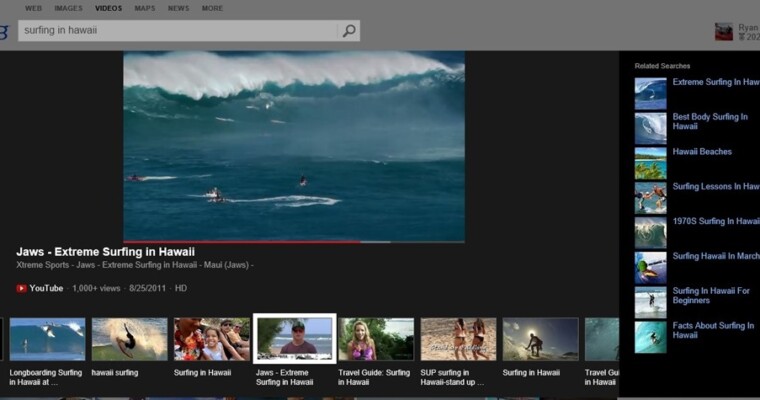Open Hawaii Beaches related search

tap(702, 152)
